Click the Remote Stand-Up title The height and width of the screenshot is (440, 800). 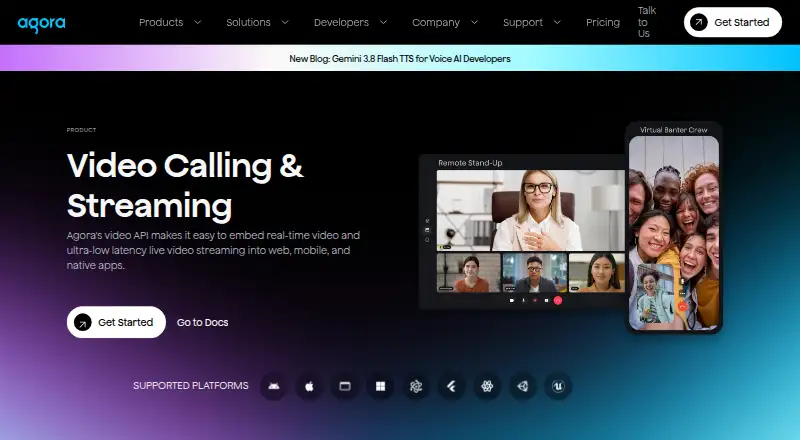click(x=470, y=163)
